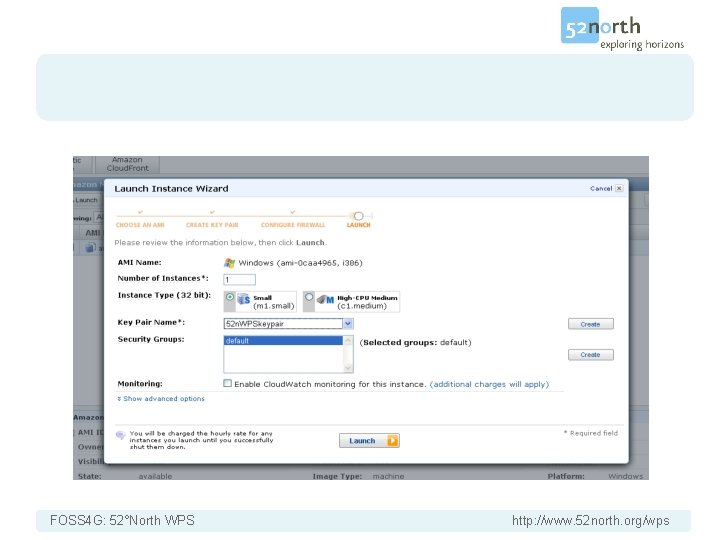The image size is (720, 540).
Task: Open the Key Pair Name dropdown
Action: tap(348, 324)
